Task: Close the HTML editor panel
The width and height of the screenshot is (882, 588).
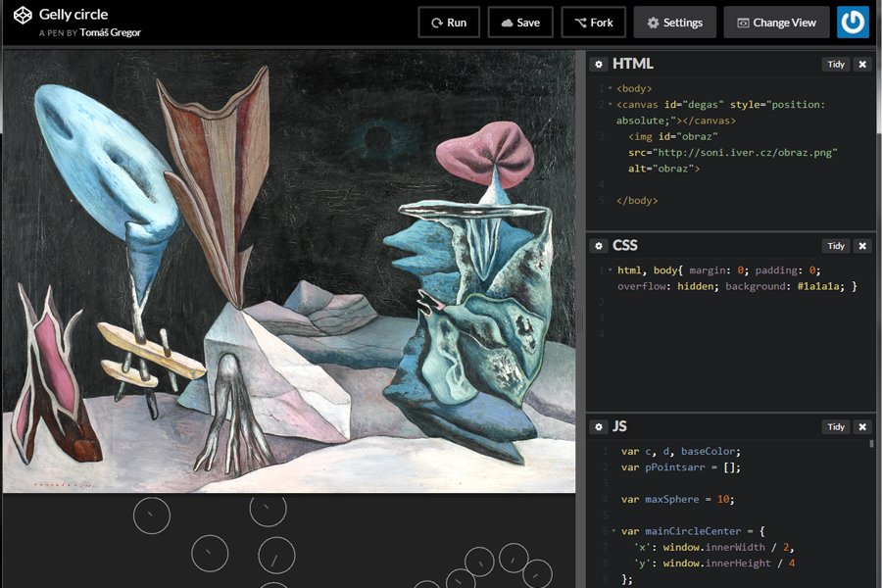Action: point(862,65)
